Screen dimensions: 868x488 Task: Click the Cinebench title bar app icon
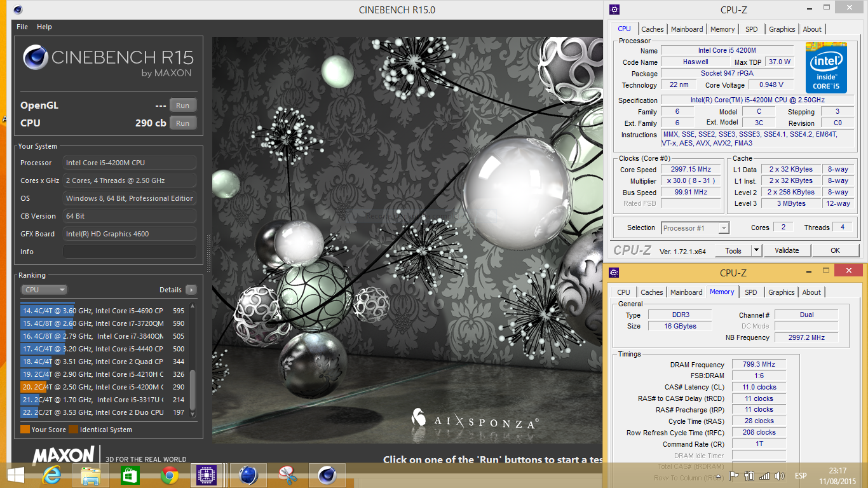[18, 10]
